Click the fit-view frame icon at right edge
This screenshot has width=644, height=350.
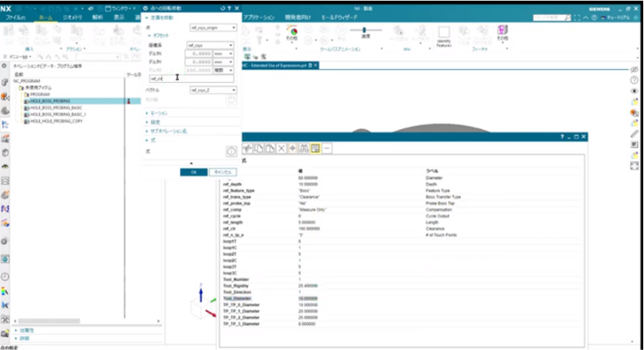pyautogui.click(x=634, y=165)
